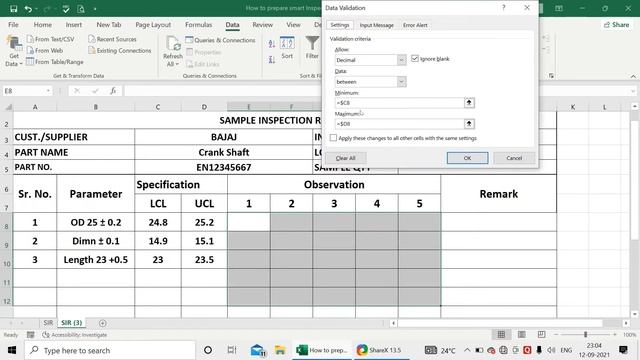Screen dimensions: 640x360
Task: Click the Windows Start button
Action: [12, 350]
